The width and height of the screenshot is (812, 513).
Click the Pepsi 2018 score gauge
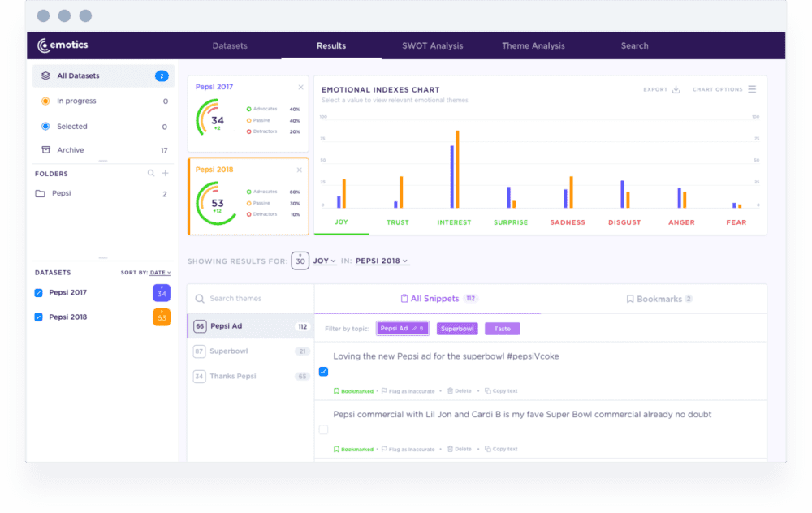[216, 203]
